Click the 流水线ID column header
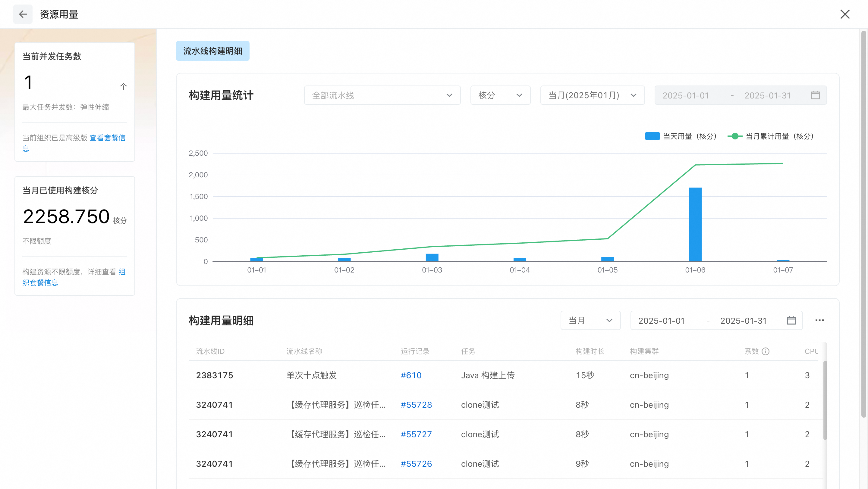 pos(210,351)
